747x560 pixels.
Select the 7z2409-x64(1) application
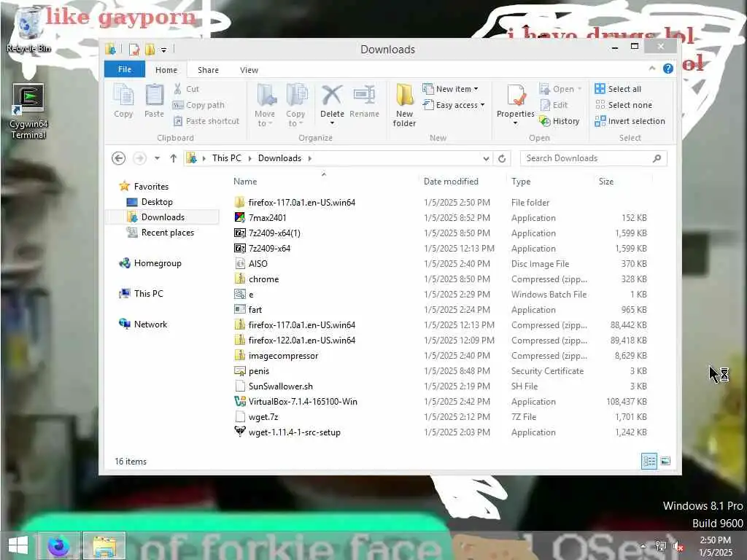pos(440,233)
